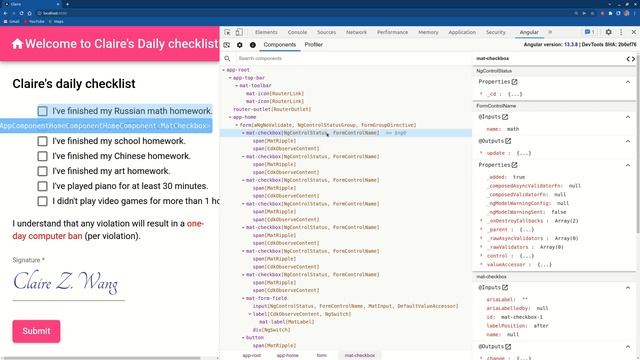The image size is (640, 360).
Task: Open the YouTube bookmark
Action: 34,22
